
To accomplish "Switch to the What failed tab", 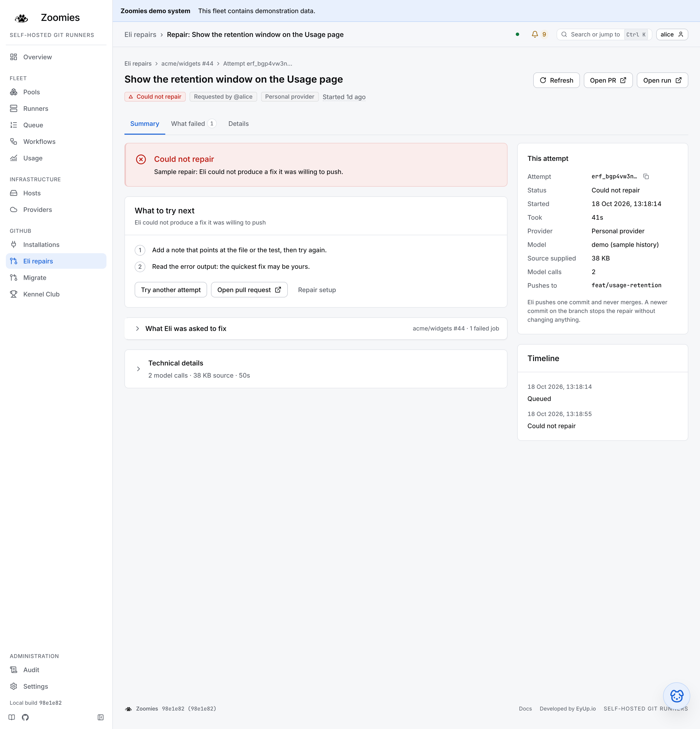I will [193, 124].
